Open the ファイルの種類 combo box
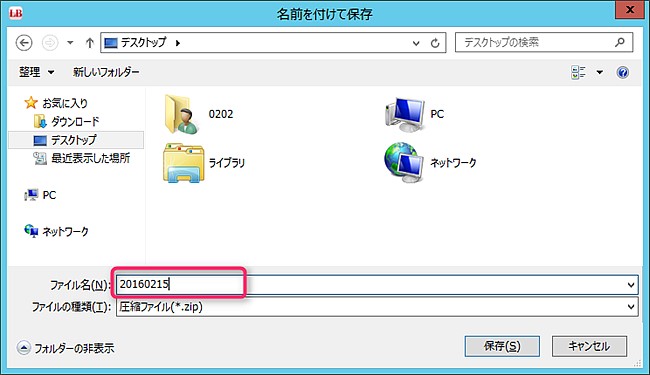Screen dimensions: 650x375 [377, 307]
